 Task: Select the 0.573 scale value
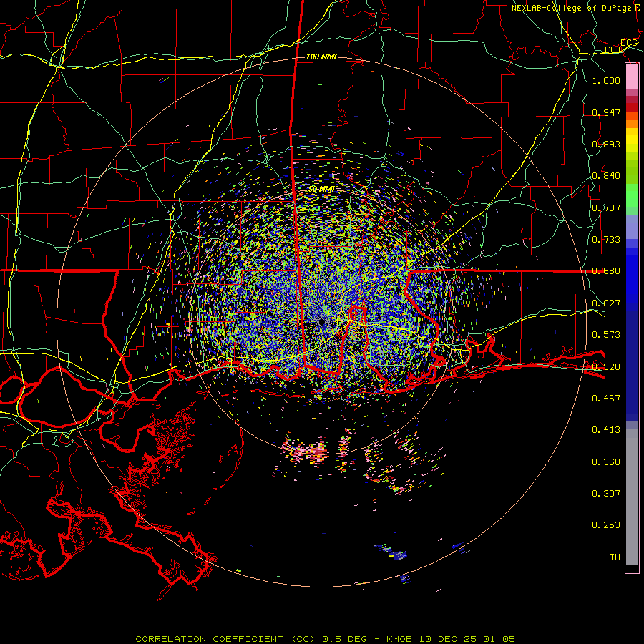pyautogui.click(x=606, y=335)
